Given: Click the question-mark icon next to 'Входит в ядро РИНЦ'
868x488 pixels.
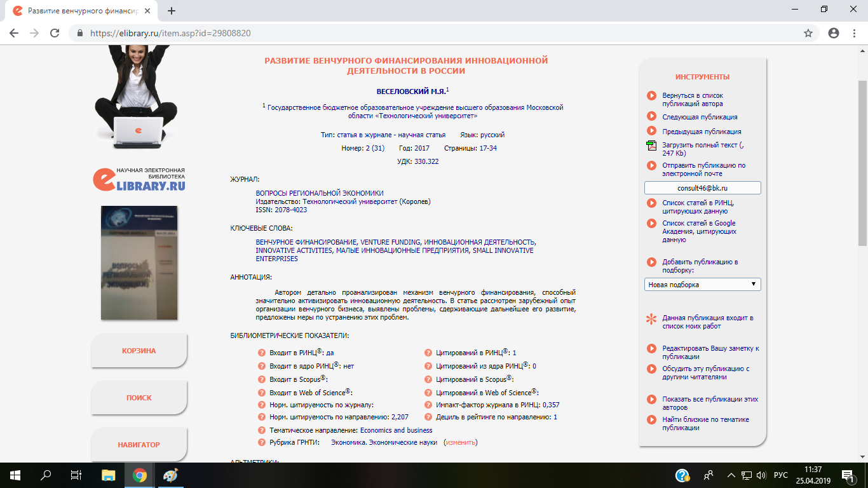Looking at the screenshot, I should pos(262,366).
